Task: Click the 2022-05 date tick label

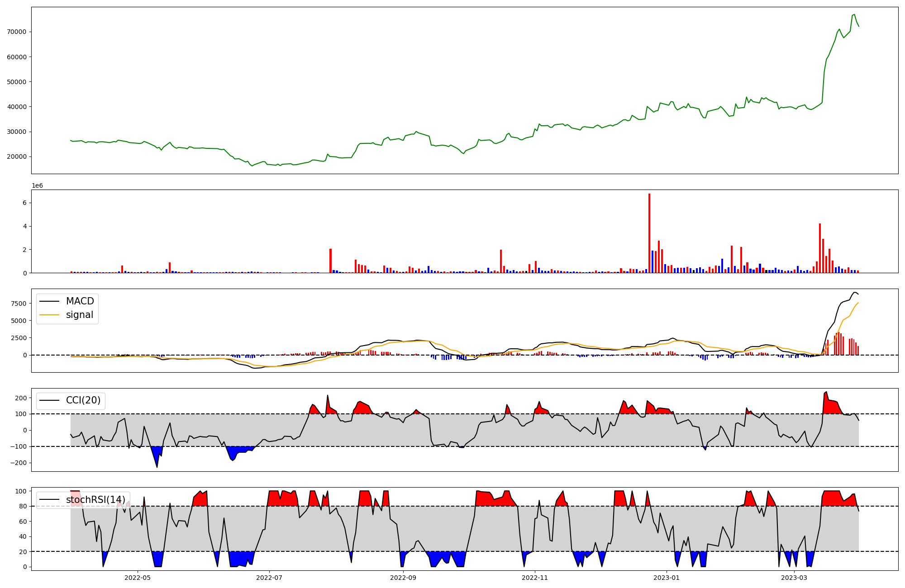Action: pos(137,578)
